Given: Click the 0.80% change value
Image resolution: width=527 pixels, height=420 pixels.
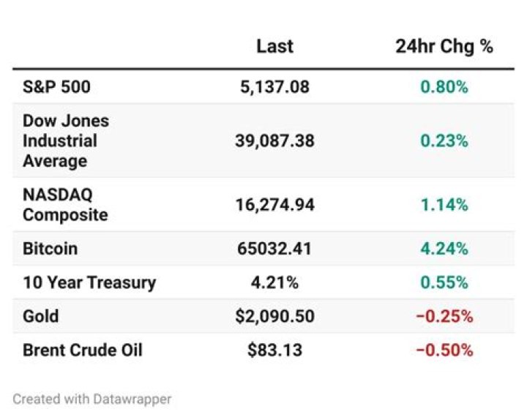Looking at the screenshot, I should (444, 86).
